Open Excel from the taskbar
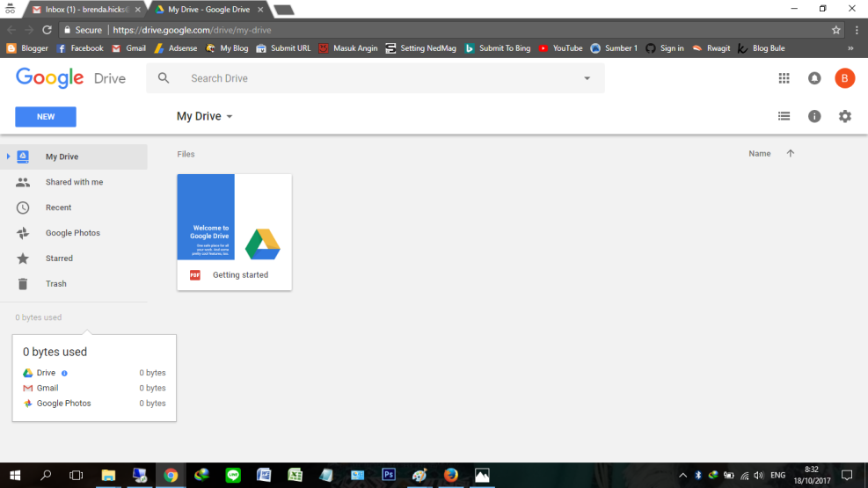This screenshot has width=868, height=488. [x=295, y=476]
